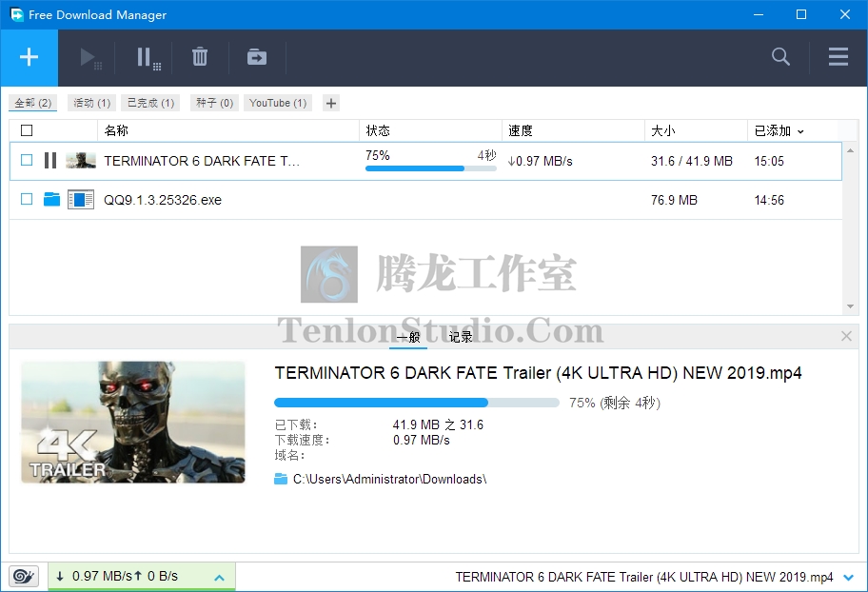Open search with the magnifier icon
This screenshot has height=592, width=868.
(780, 56)
